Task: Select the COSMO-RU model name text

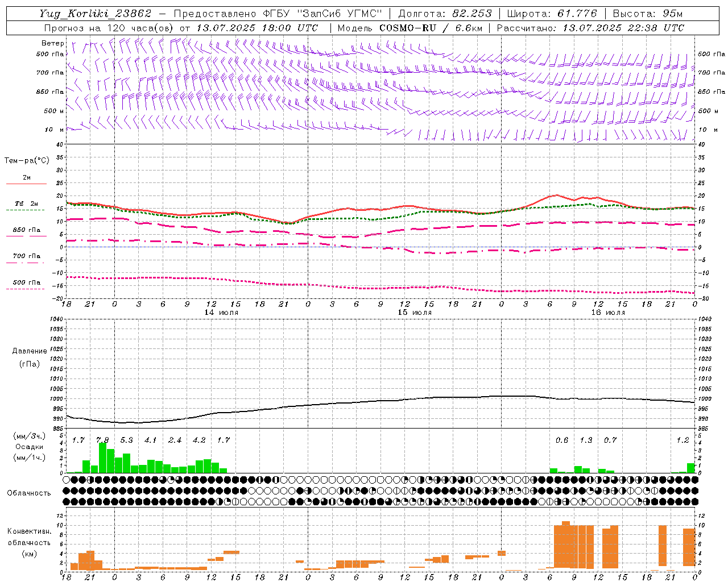Action: point(408,28)
